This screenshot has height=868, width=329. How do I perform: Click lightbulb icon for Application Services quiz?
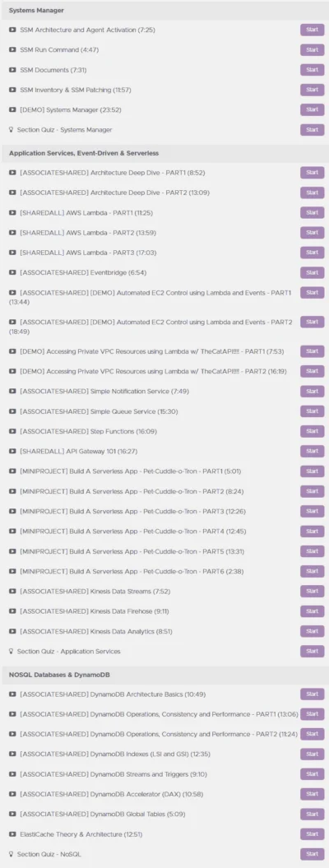point(11,651)
